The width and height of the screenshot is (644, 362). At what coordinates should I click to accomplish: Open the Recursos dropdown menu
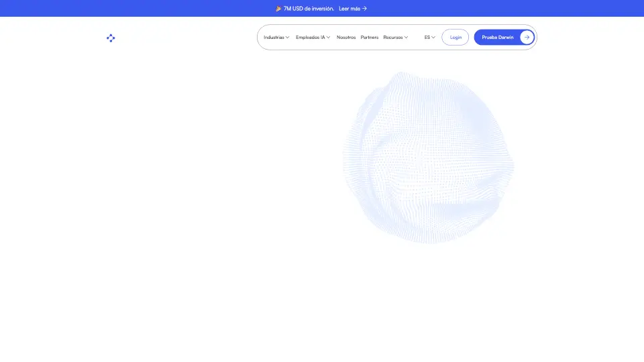[x=393, y=38]
